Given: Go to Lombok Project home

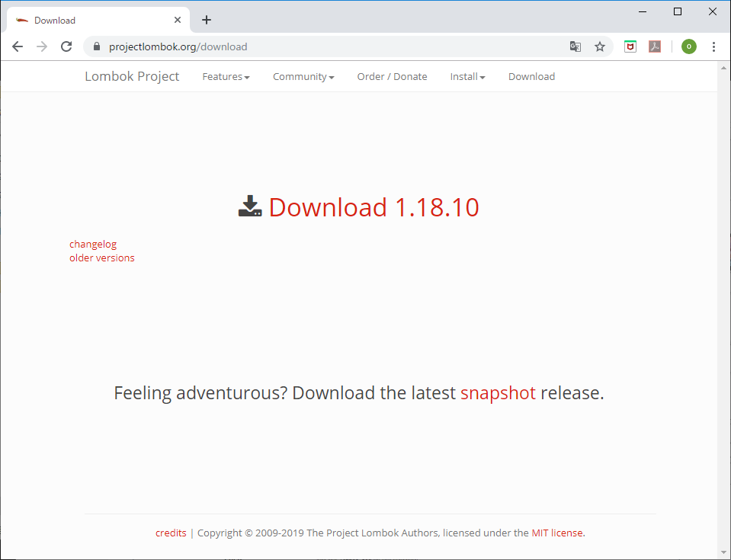Looking at the screenshot, I should (132, 76).
